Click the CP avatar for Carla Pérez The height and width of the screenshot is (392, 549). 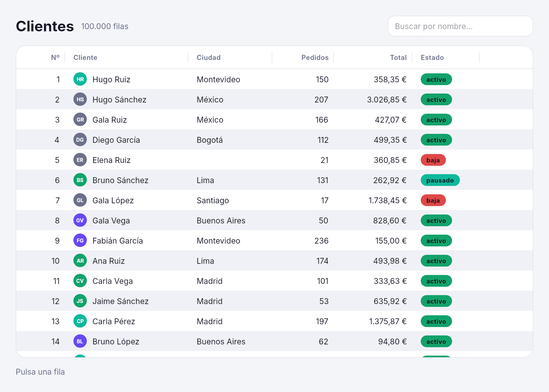(80, 321)
